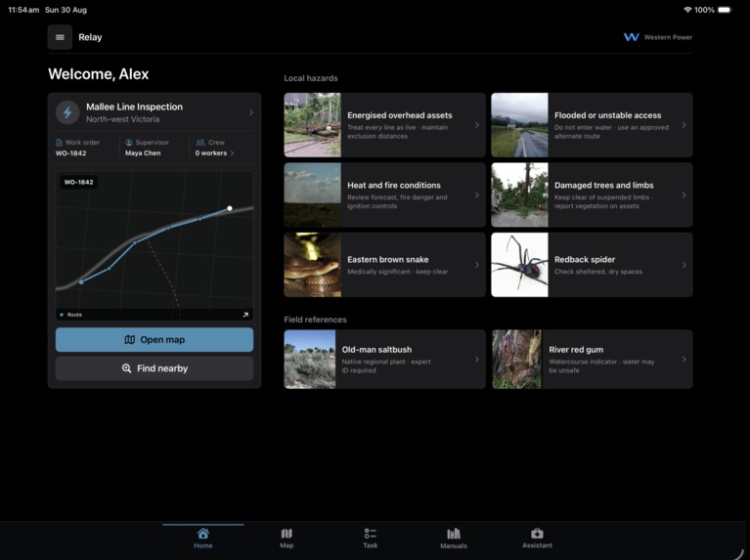750x560 pixels.
Task: Open Heat and fire conditions thumbnail
Action: click(x=312, y=194)
